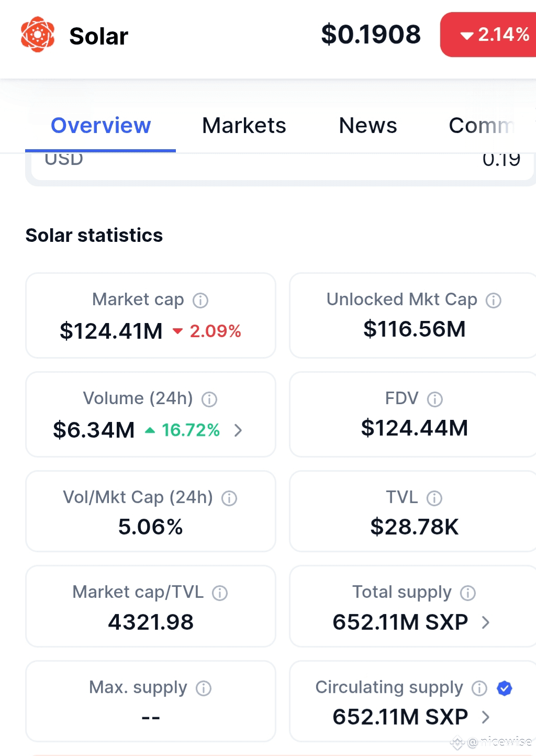Open the Vol/Mkt Cap (24h) info icon
The width and height of the screenshot is (536, 756).
pyautogui.click(x=229, y=498)
